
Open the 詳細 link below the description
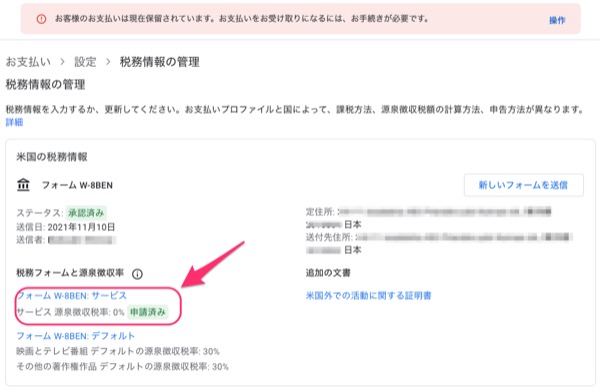tap(14, 122)
